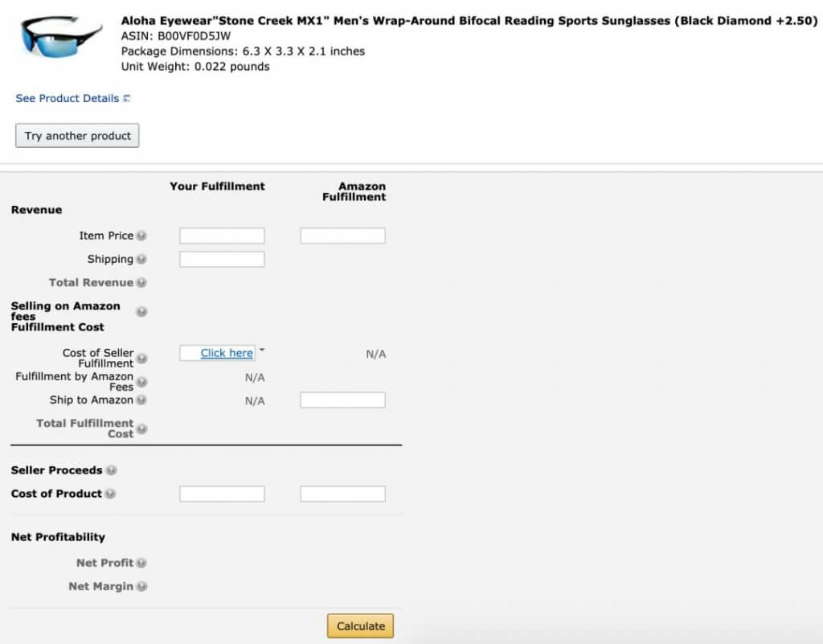Click the Item Price help icon

tap(141, 236)
